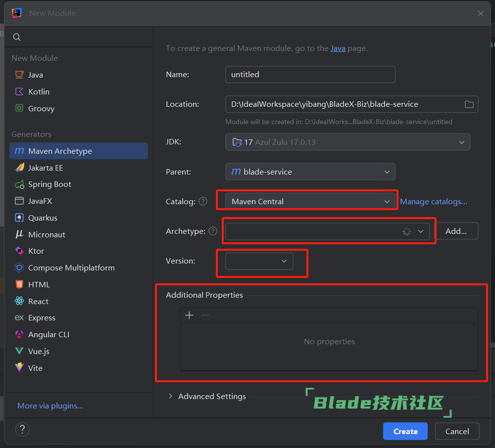Choose Quarkus generator
The width and height of the screenshot is (495, 448).
tap(79, 218)
